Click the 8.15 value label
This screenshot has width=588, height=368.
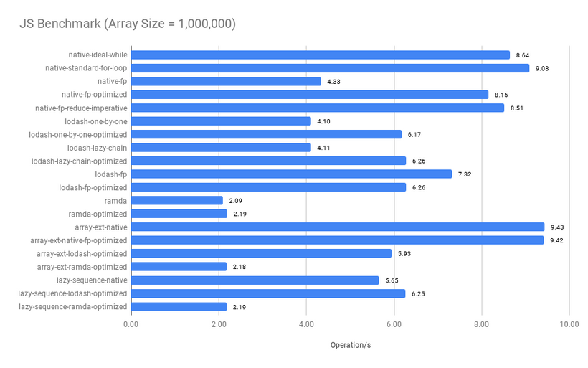tap(501, 95)
